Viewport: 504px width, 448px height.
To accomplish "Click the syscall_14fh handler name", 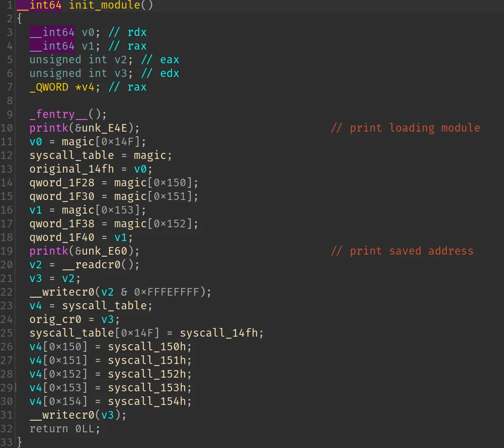I will pyautogui.click(x=222, y=333).
